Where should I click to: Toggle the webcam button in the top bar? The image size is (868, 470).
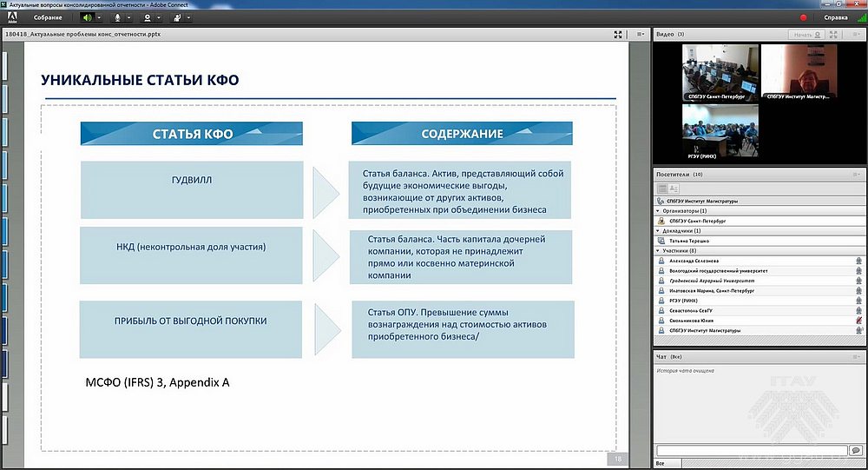tap(148, 17)
